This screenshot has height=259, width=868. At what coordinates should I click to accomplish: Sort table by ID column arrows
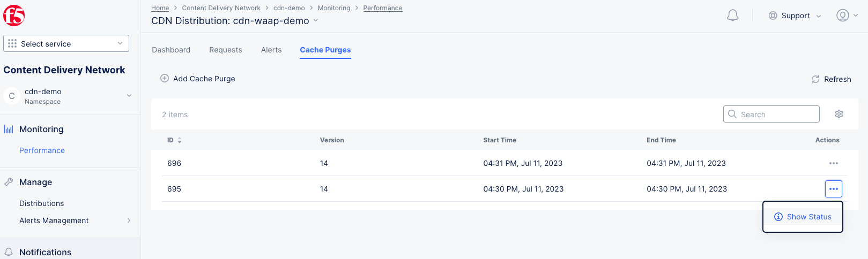(180, 140)
